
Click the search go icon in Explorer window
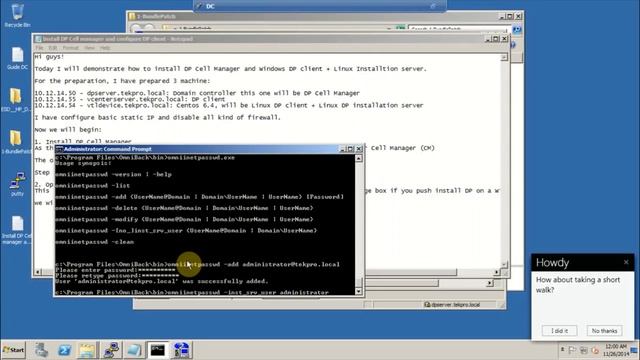point(516,29)
